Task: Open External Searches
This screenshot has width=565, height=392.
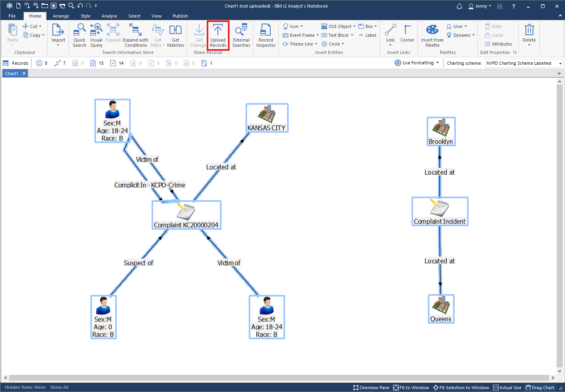Action: pos(241,35)
